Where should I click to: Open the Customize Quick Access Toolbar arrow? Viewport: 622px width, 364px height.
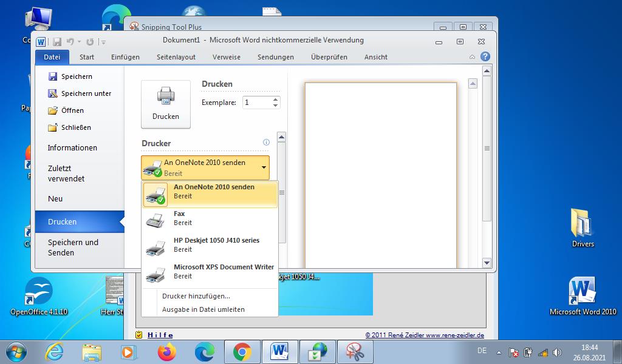pyautogui.click(x=103, y=42)
